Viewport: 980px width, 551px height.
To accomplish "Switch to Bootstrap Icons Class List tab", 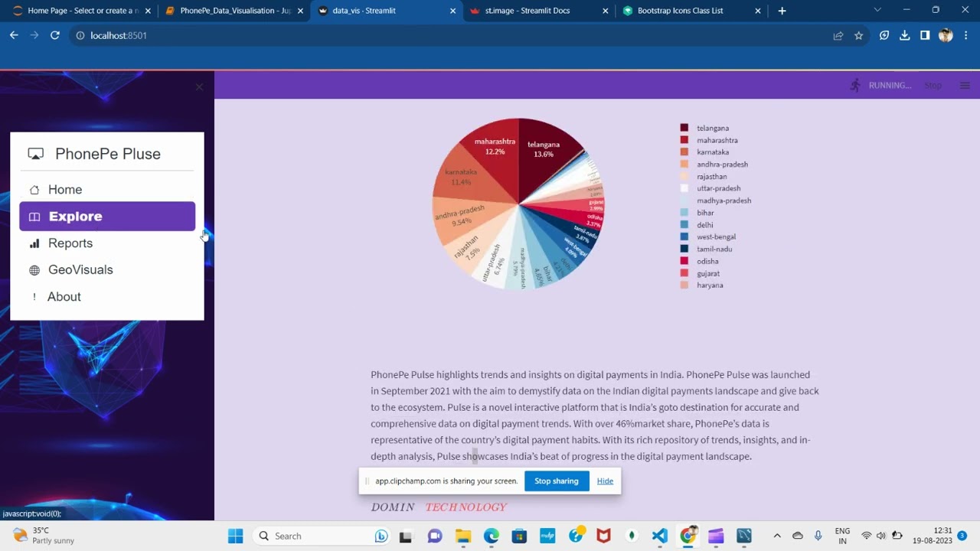I will click(692, 11).
